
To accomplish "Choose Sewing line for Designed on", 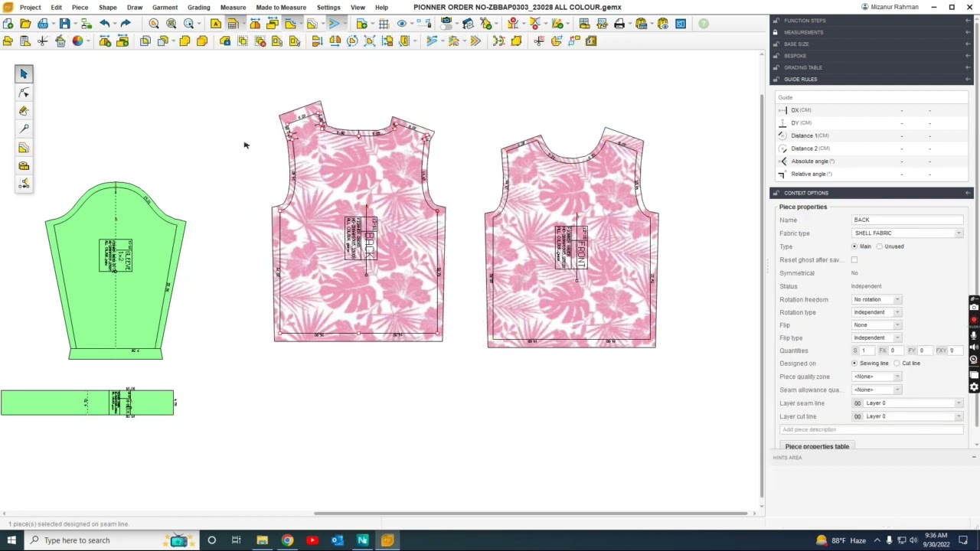I will (x=854, y=364).
